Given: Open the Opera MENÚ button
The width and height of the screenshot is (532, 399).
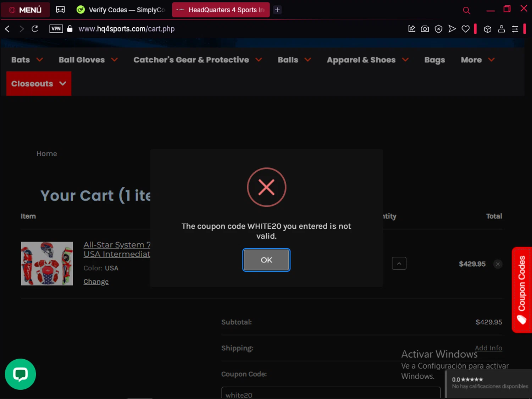Looking at the screenshot, I should 25,10.
